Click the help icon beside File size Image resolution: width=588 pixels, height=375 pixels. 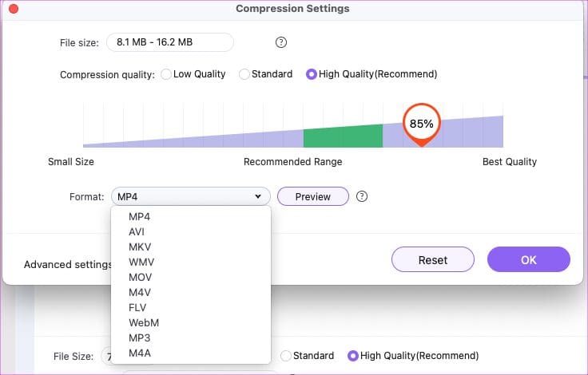(281, 42)
